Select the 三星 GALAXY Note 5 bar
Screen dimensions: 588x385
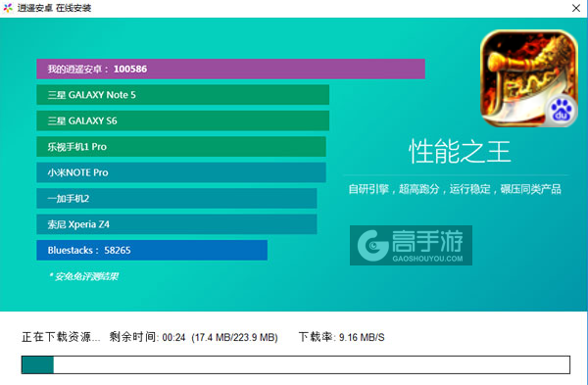coord(183,95)
